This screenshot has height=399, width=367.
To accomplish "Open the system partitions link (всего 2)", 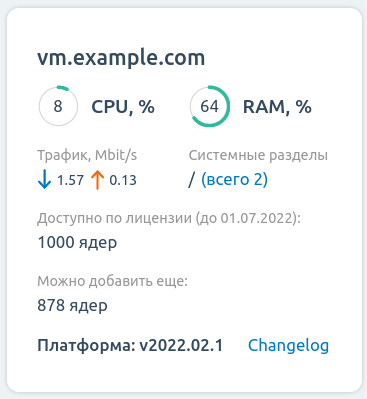I will [234, 179].
